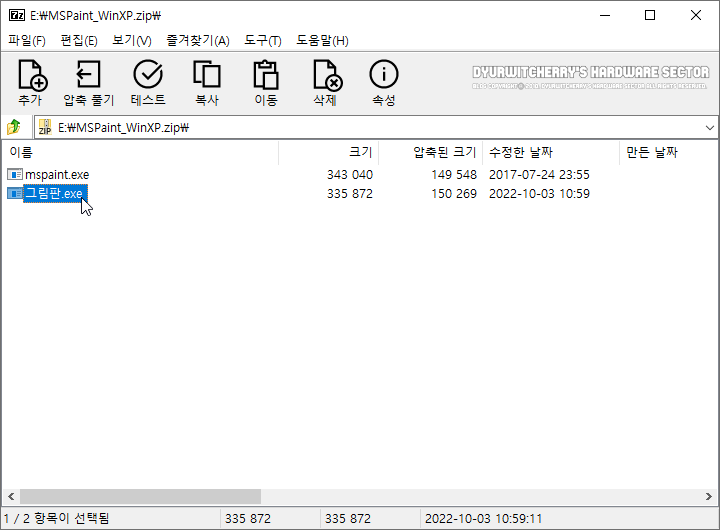Open the 즐겨찾기(A) menu

198,41
